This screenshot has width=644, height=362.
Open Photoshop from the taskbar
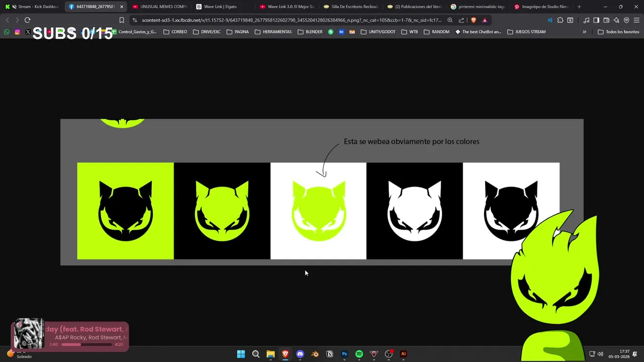344,354
